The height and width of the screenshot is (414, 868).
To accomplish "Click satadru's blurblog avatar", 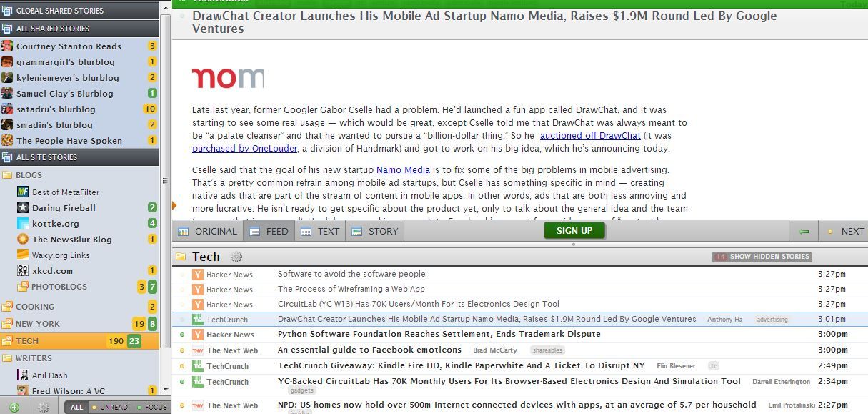I will 7,109.
